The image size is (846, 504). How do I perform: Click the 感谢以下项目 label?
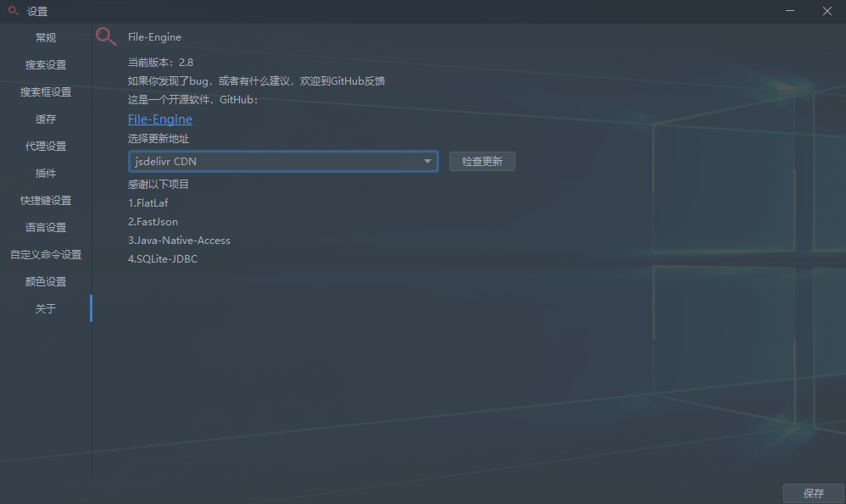click(x=158, y=185)
